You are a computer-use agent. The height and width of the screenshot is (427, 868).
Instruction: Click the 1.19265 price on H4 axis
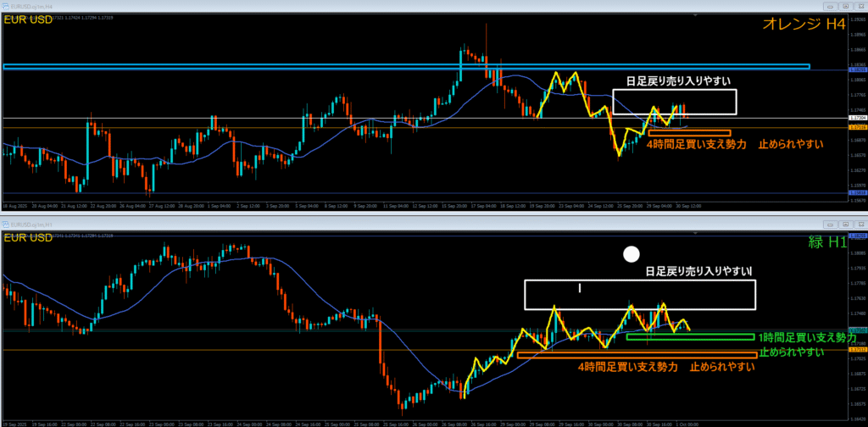(x=856, y=19)
